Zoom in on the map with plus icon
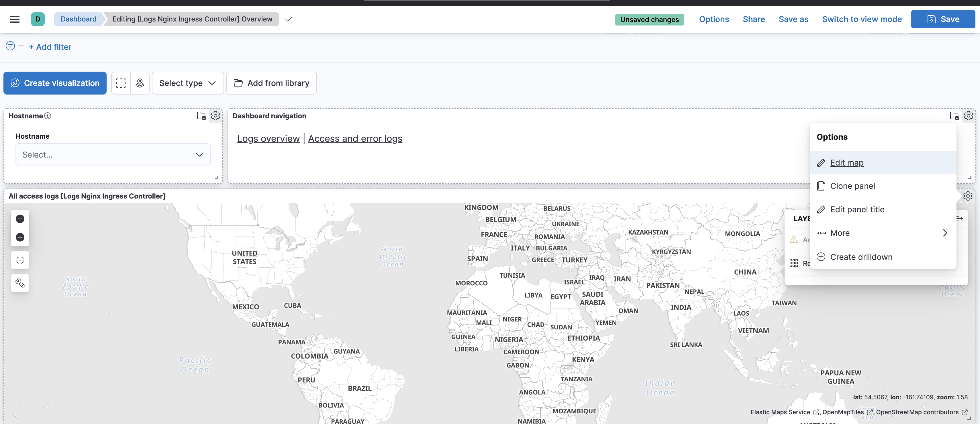The height and width of the screenshot is (424, 980). (20, 219)
